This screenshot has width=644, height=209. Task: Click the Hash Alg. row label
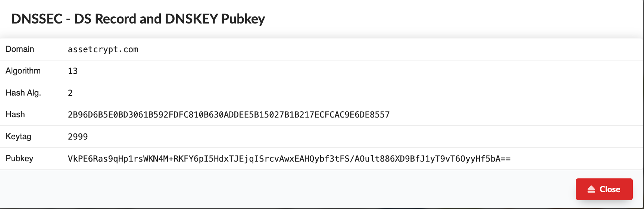[23, 93]
